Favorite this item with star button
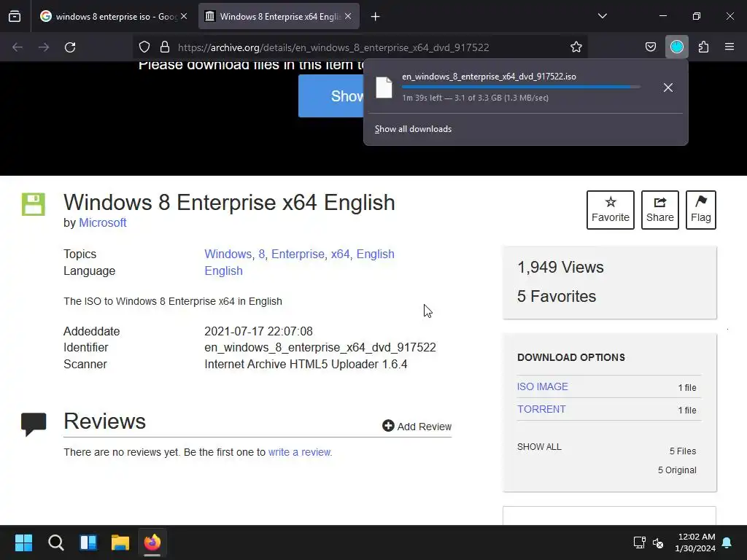 (x=611, y=210)
